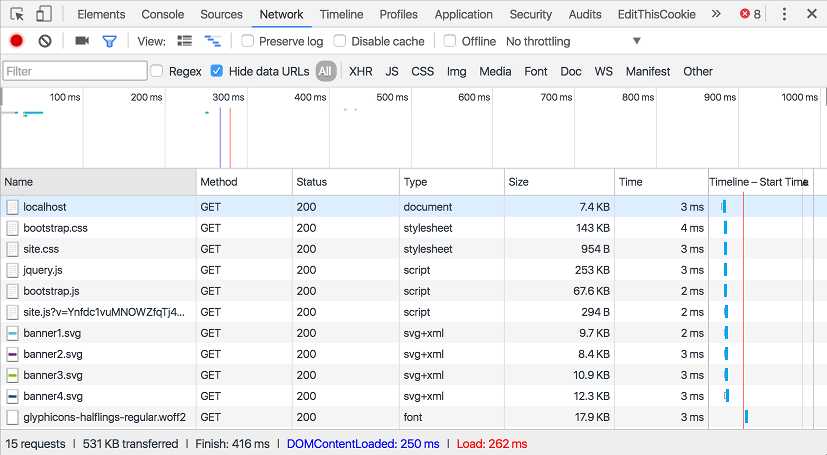Switch to the Console tab

click(162, 14)
